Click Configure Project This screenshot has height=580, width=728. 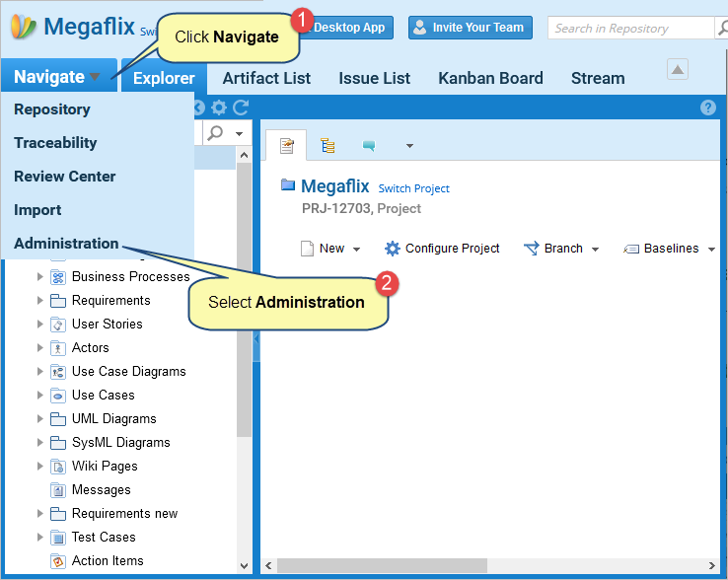tap(442, 249)
